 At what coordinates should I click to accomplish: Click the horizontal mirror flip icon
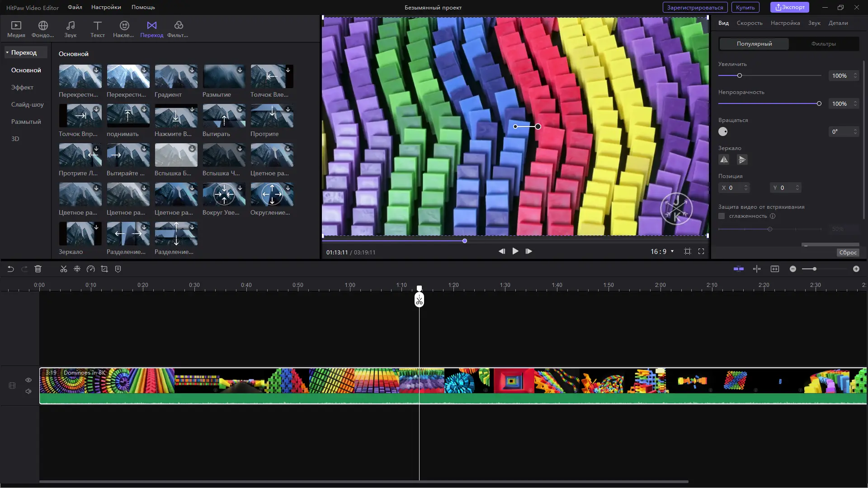724,160
